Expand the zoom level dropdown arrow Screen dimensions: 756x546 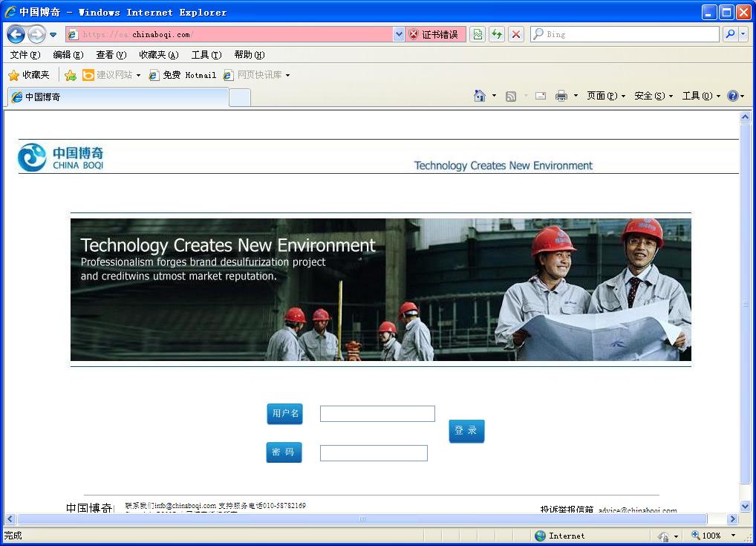[733, 536]
